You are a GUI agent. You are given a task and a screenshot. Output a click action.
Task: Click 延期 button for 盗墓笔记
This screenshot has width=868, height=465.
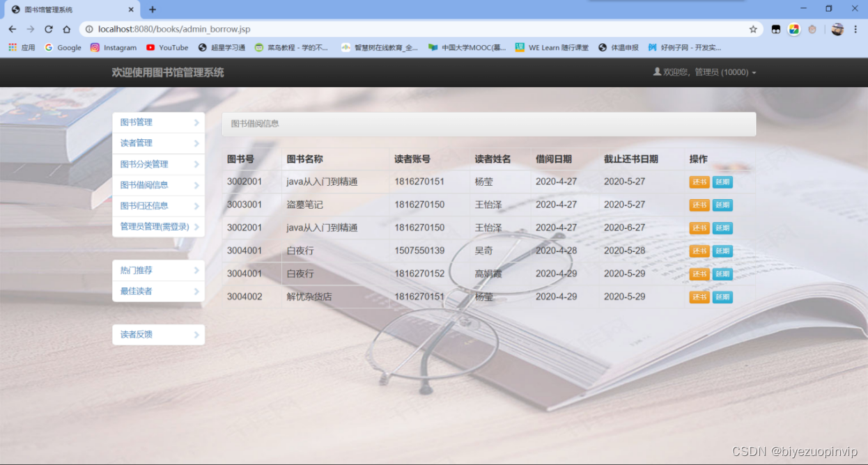[x=722, y=205]
